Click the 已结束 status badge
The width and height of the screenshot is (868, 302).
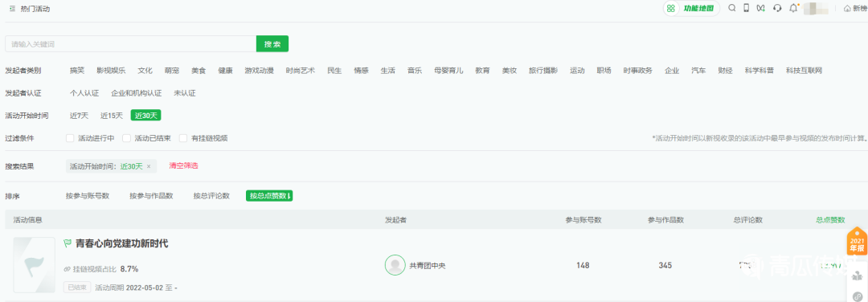(x=77, y=288)
